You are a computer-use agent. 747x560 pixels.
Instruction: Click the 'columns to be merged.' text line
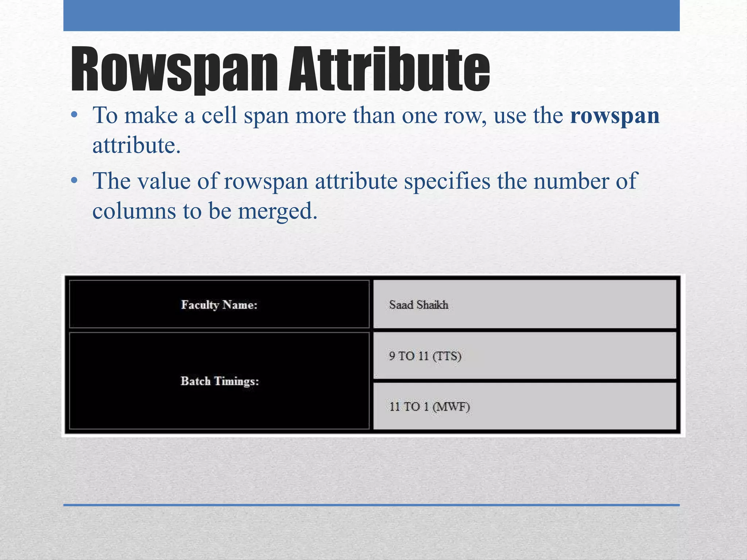[205, 211]
